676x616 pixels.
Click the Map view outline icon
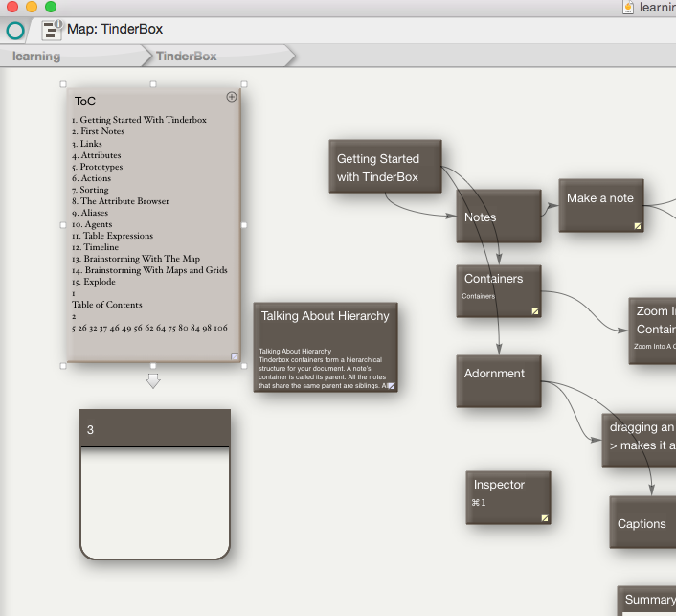coord(52,30)
